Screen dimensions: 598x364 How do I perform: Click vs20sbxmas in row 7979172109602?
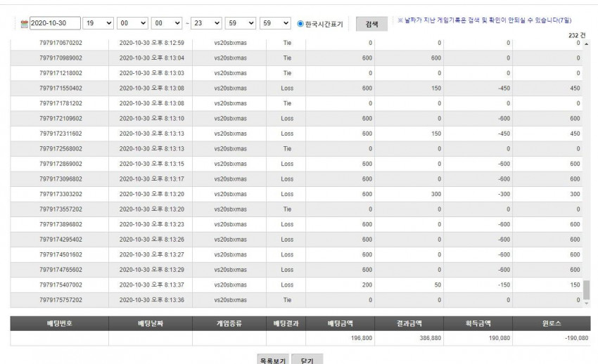coord(230,119)
